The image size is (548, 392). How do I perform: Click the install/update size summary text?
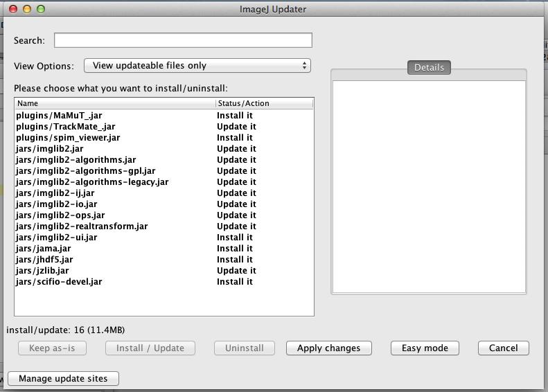66,330
